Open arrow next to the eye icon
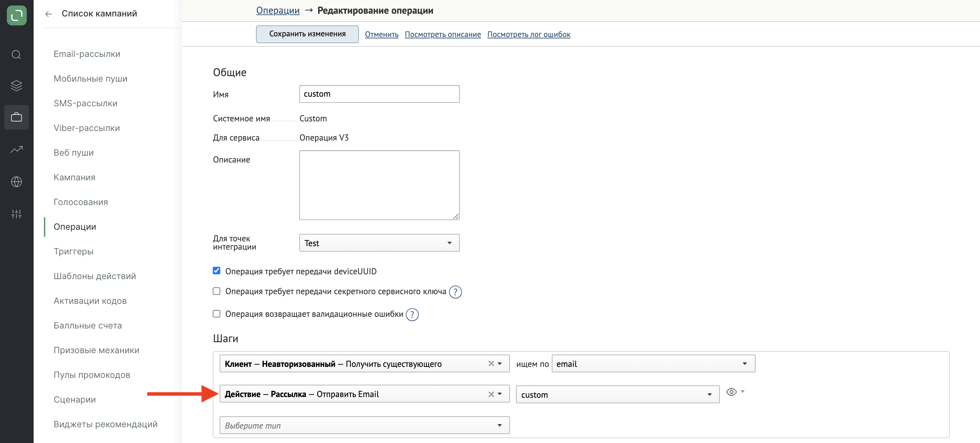 coord(743,391)
